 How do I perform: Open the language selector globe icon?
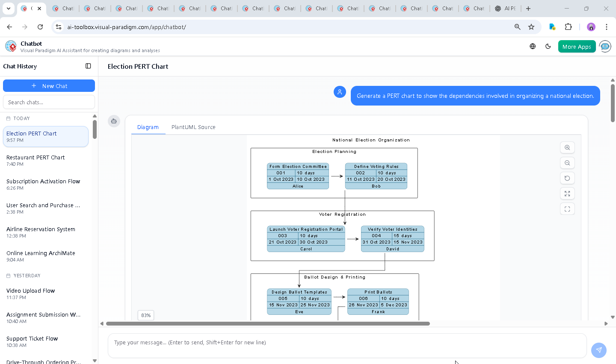(533, 46)
